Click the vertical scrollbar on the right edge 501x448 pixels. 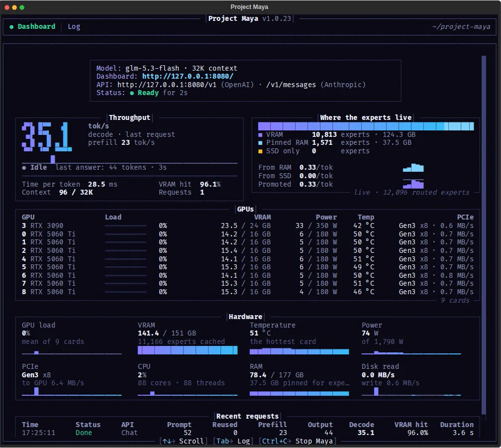tap(484, 235)
